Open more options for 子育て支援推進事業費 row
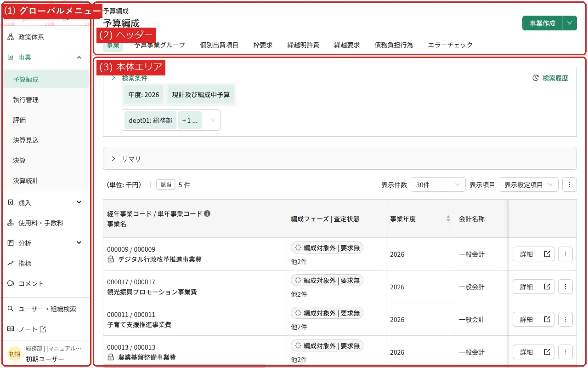The height and width of the screenshot is (368, 588). click(x=565, y=319)
